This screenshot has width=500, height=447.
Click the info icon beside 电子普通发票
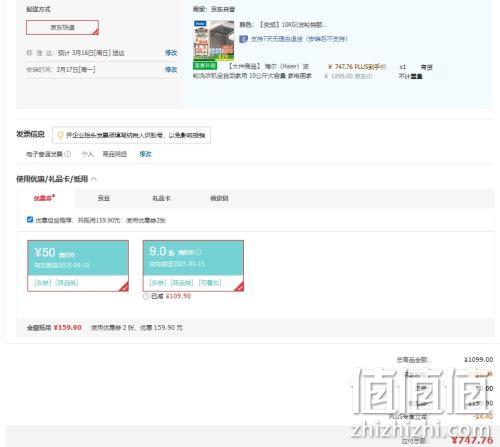tap(68, 154)
